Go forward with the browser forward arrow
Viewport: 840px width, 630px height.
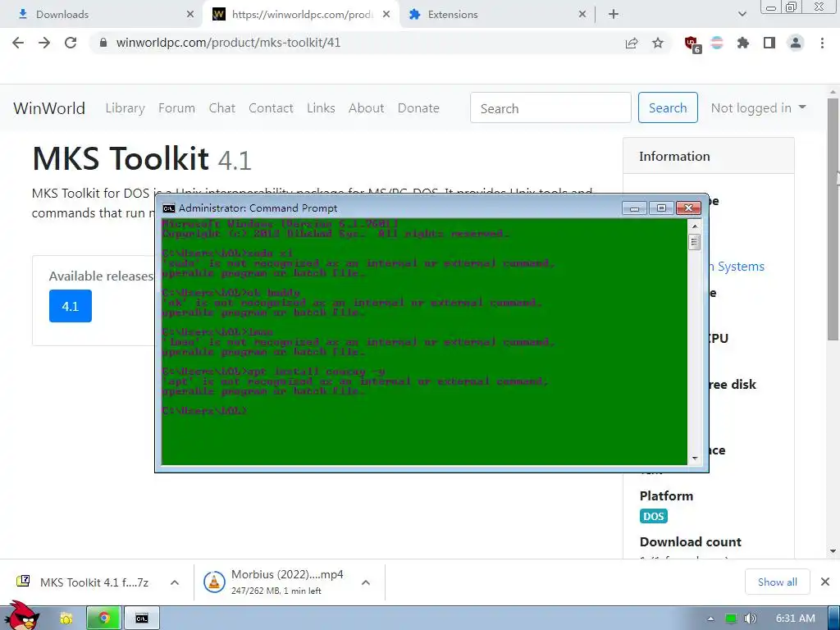click(44, 43)
